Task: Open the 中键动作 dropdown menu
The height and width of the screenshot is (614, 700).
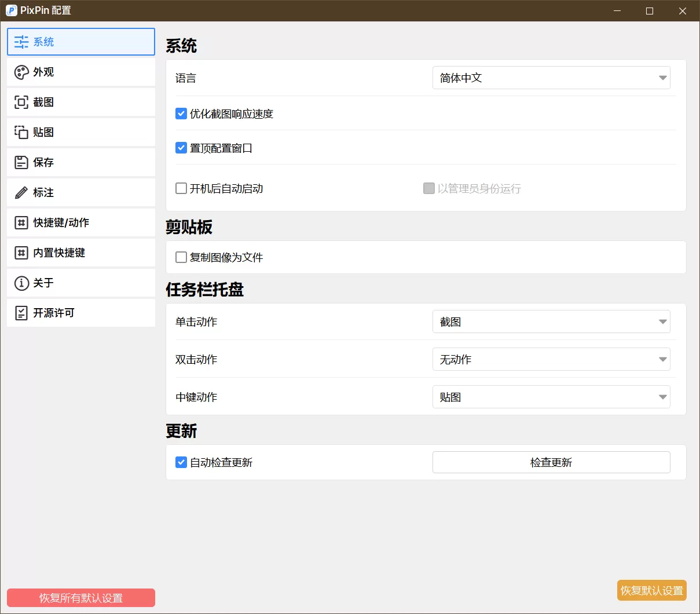Action: pos(551,397)
